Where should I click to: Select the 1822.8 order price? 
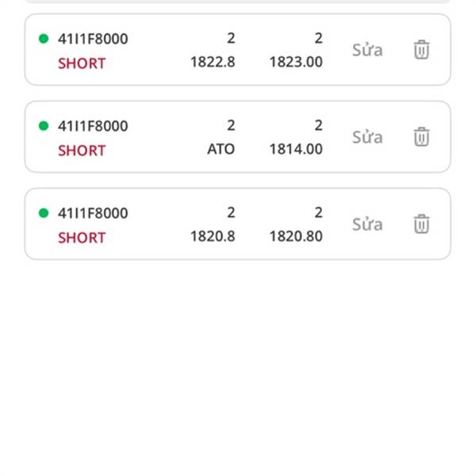pyautogui.click(x=213, y=62)
